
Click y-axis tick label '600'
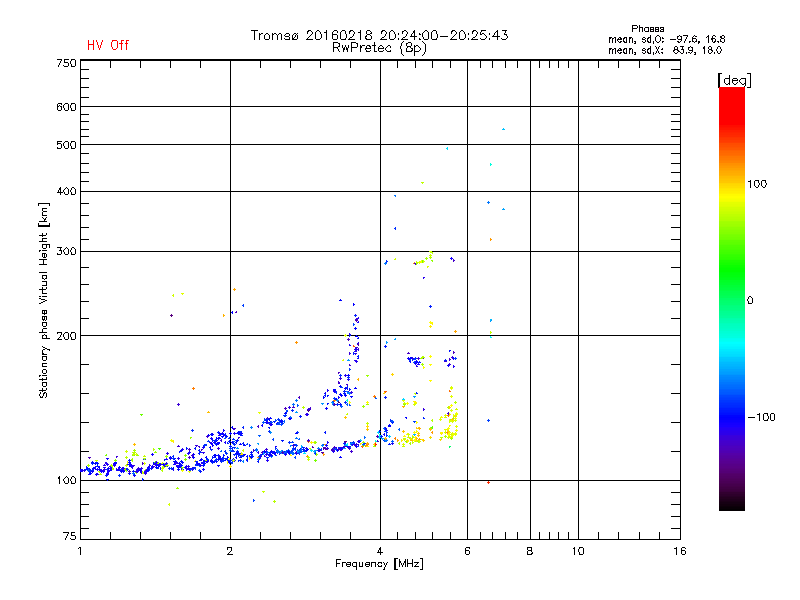click(66, 107)
